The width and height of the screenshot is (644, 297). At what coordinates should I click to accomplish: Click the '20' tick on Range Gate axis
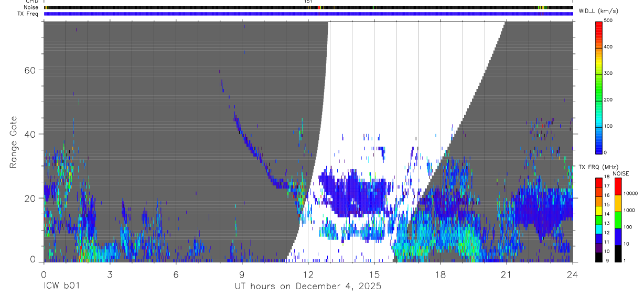(29, 198)
